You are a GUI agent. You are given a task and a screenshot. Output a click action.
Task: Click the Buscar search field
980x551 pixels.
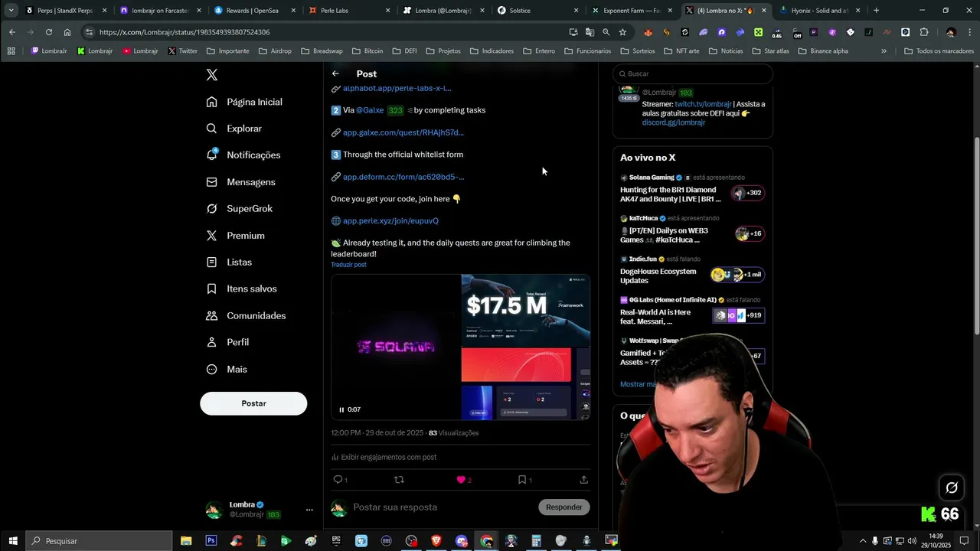[693, 73]
